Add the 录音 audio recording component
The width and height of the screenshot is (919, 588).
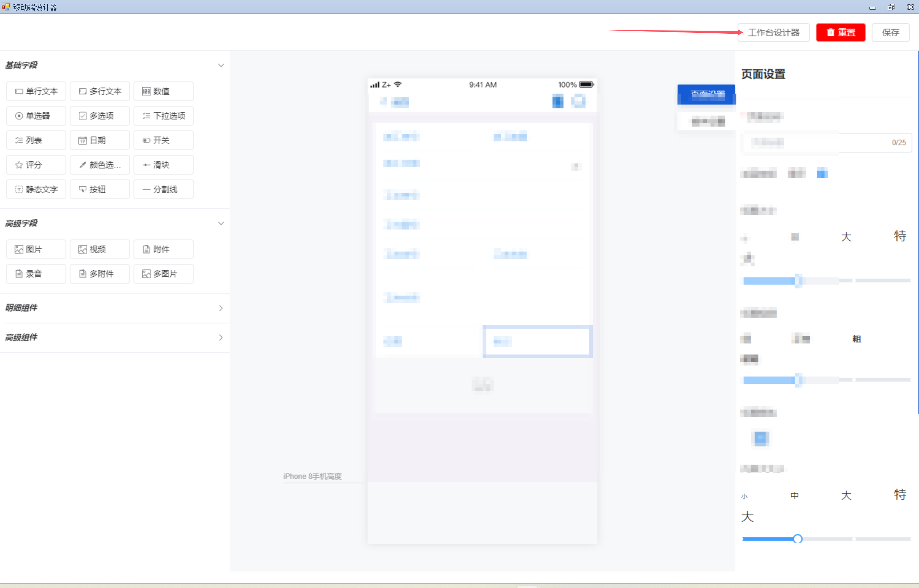[x=36, y=274]
